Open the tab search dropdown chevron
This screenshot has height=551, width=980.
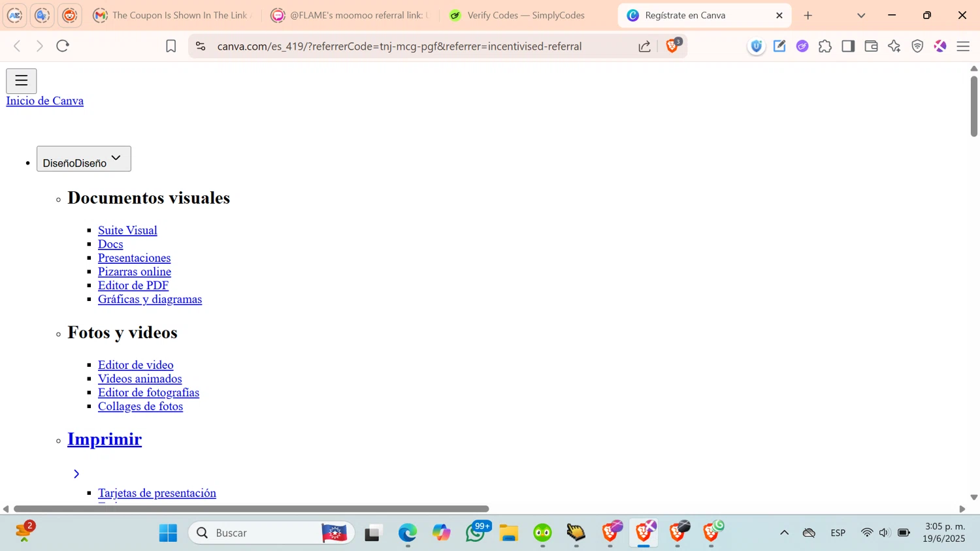coord(861,15)
